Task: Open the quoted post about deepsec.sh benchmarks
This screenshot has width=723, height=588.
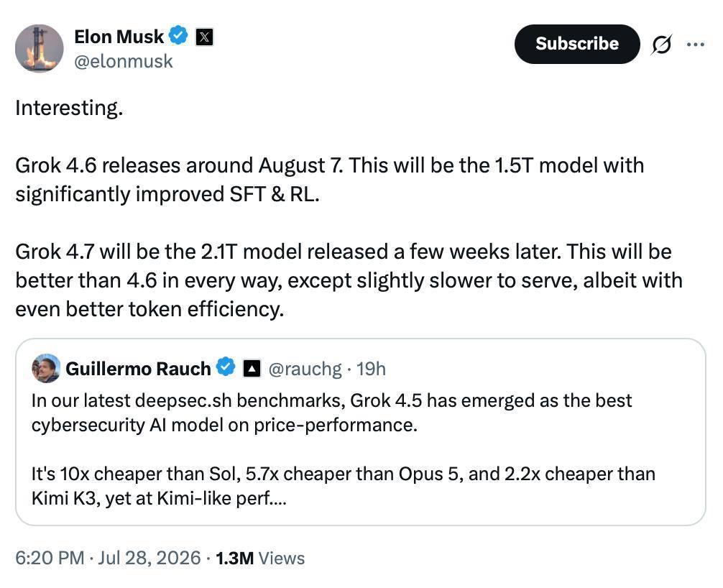Action: [x=361, y=432]
